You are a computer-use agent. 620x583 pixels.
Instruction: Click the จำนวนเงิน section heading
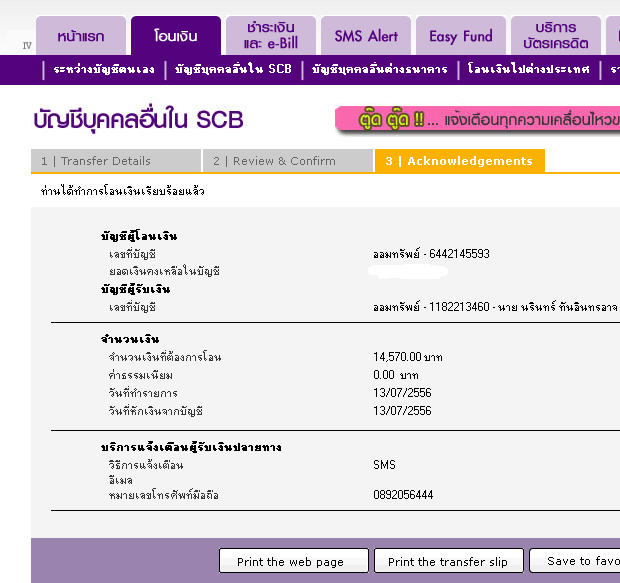[130, 339]
